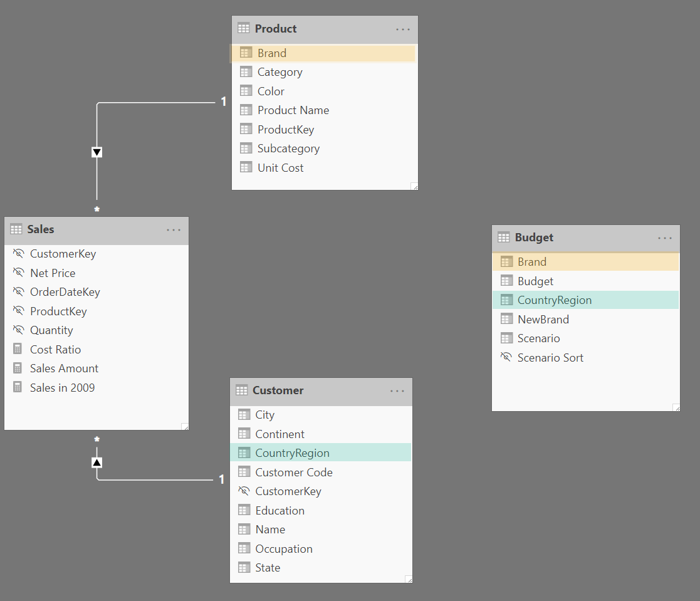Image resolution: width=700 pixels, height=601 pixels.
Task: Open the Sales table more options menu
Action: pyautogui.click(x=174, y=230)
